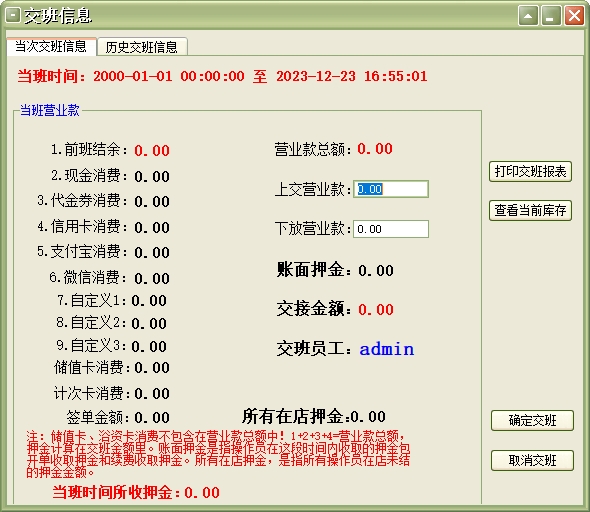Click the 当班时间 date range text
The image size is (590, 512).
[x=260, y=76]
